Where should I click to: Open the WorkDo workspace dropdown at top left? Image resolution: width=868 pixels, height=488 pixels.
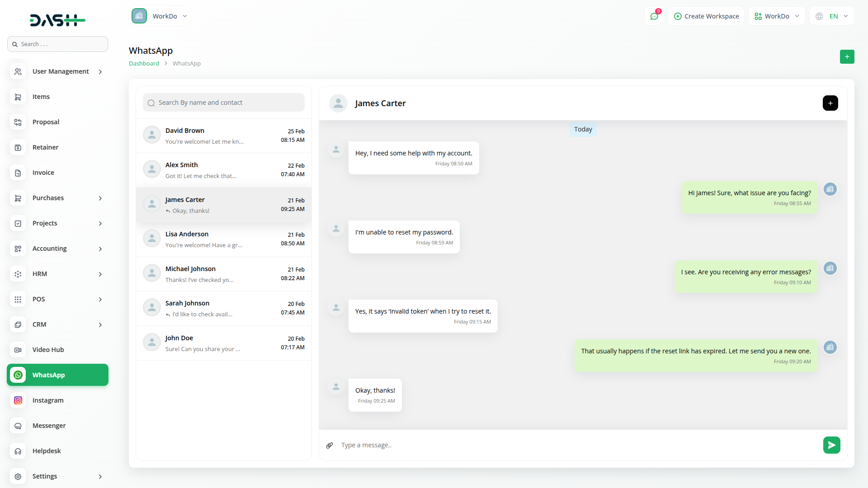pyautogui.click(x=160, y=16)
